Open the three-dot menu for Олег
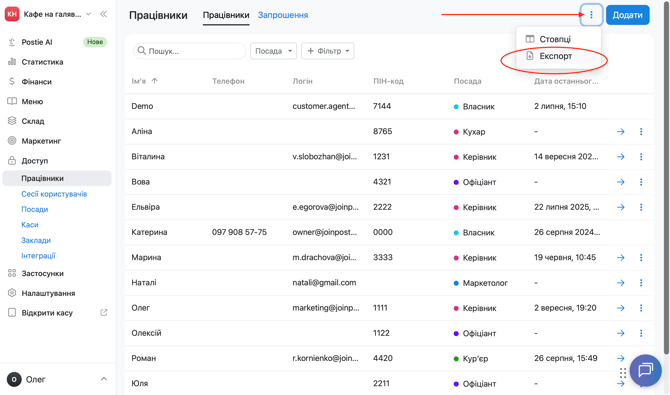This screenshot has width=670, height=395. pyautogui.click(x=641, y=308)
